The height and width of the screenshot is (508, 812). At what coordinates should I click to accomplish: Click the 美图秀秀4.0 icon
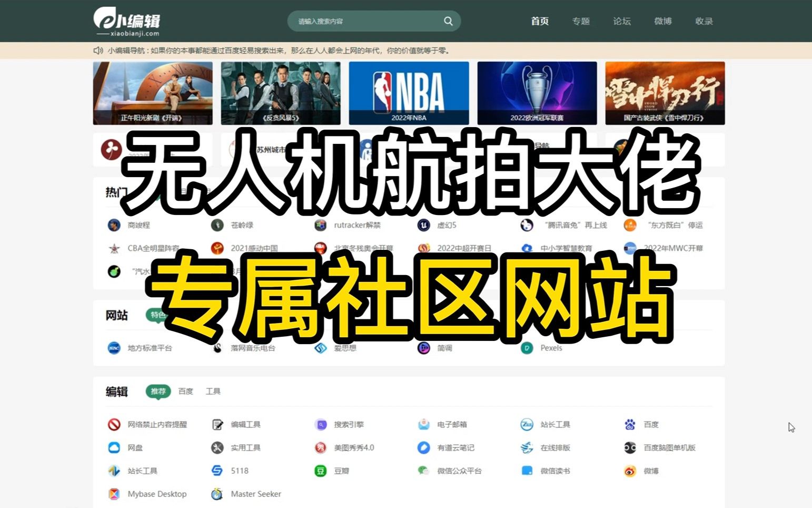[321, 447]
